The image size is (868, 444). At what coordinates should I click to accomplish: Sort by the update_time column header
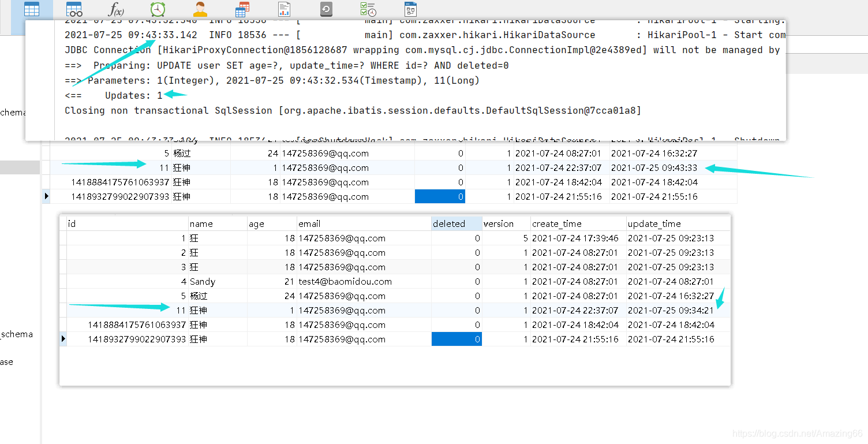(678, 223)
